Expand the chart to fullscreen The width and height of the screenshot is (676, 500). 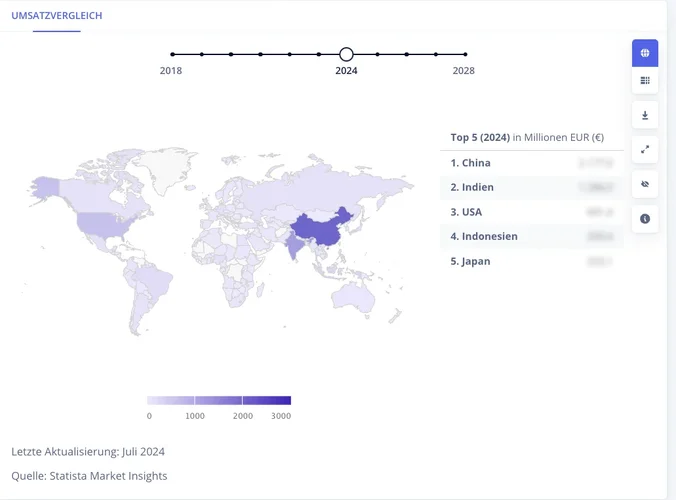point(645,150)
